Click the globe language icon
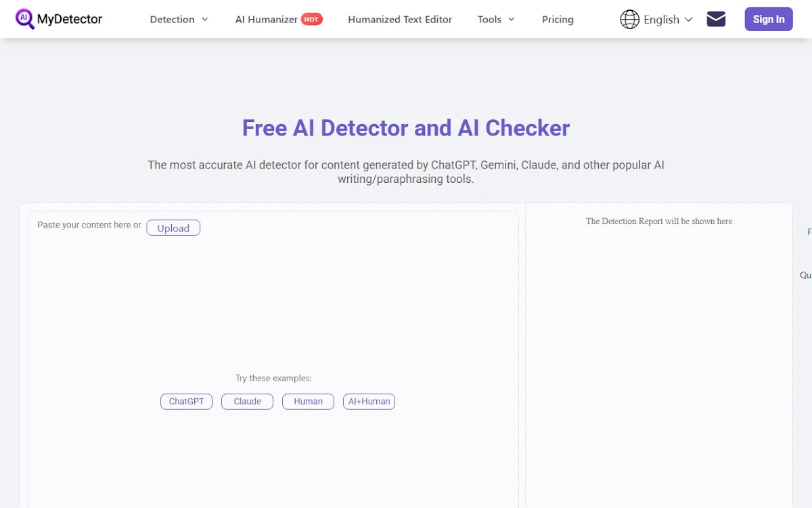Image resolution: width=812 pixels, height=508 pixels. tap(629, 20)
